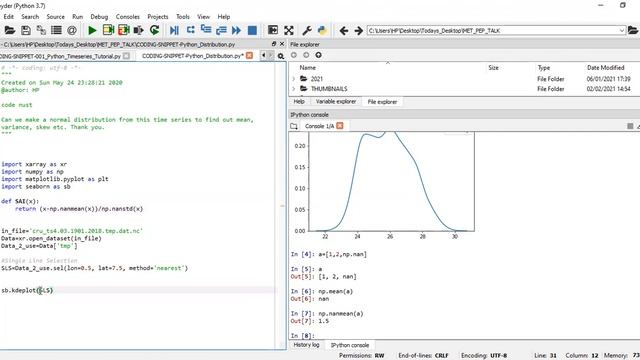The width and height of the screenshot is (640, 360).
Task: Close the Python_Distribution.py tab
Action: tap(249, 56)
